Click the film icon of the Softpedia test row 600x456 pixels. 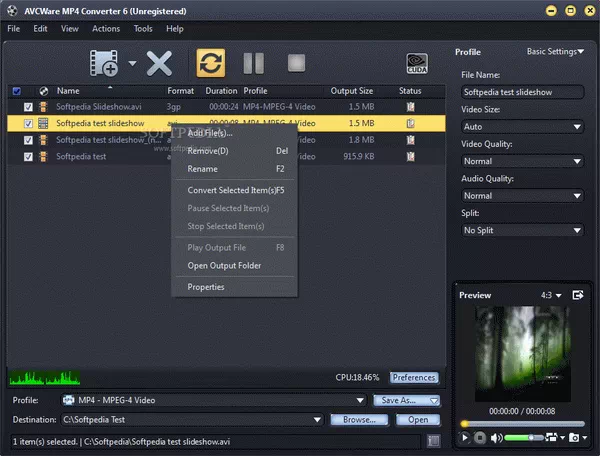click(43, 156)
